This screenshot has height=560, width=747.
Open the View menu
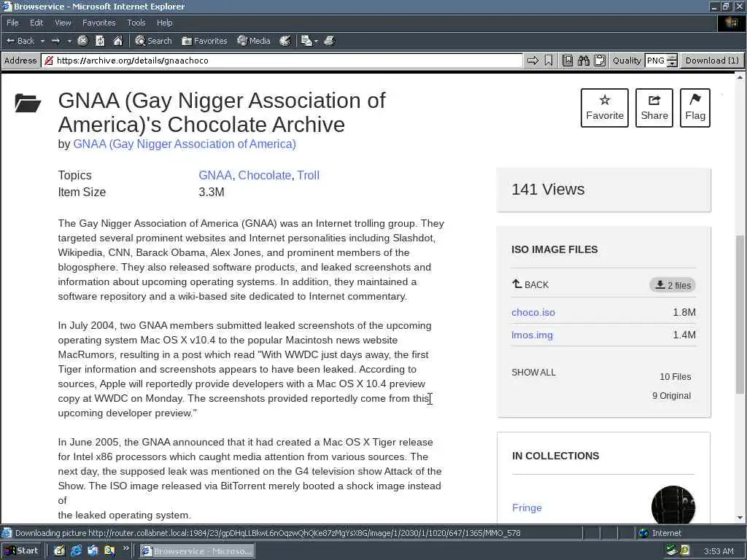pos(63,23)
